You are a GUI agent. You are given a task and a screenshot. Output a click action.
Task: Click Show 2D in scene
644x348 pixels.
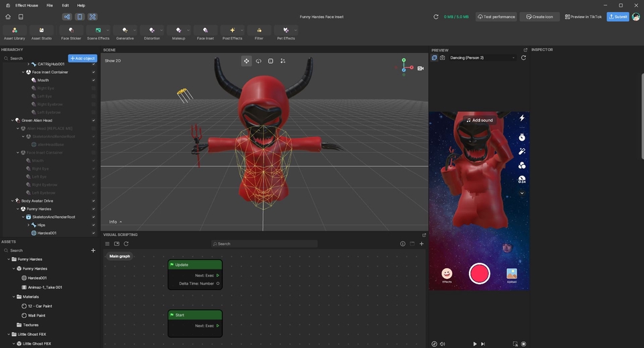(113, 61)
